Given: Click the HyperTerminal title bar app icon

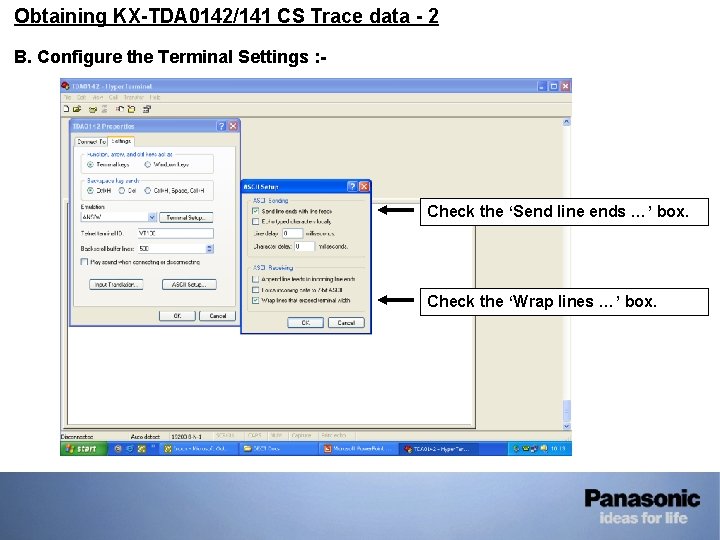Looking at the screenshot, I should tap(65, 86).
